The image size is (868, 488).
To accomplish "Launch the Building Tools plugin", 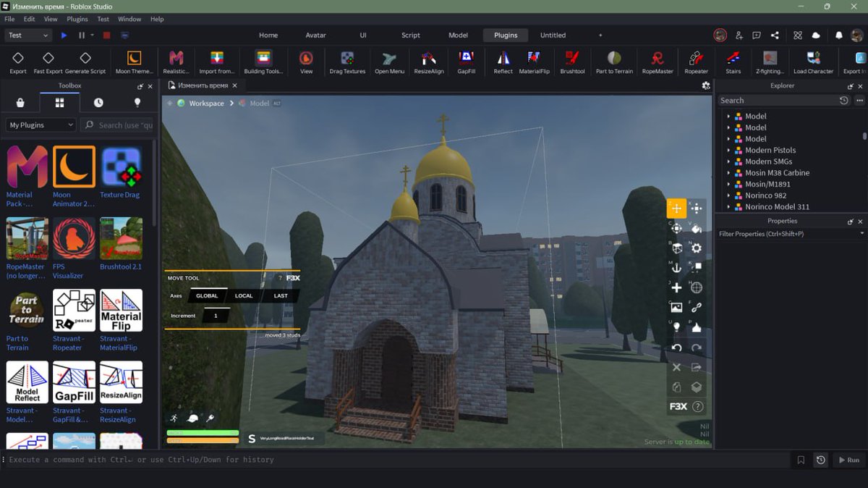I will pos(263,62).
